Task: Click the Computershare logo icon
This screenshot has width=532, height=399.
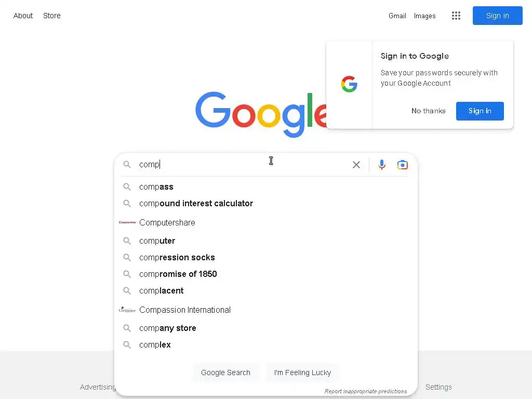Action: (127, 222)
